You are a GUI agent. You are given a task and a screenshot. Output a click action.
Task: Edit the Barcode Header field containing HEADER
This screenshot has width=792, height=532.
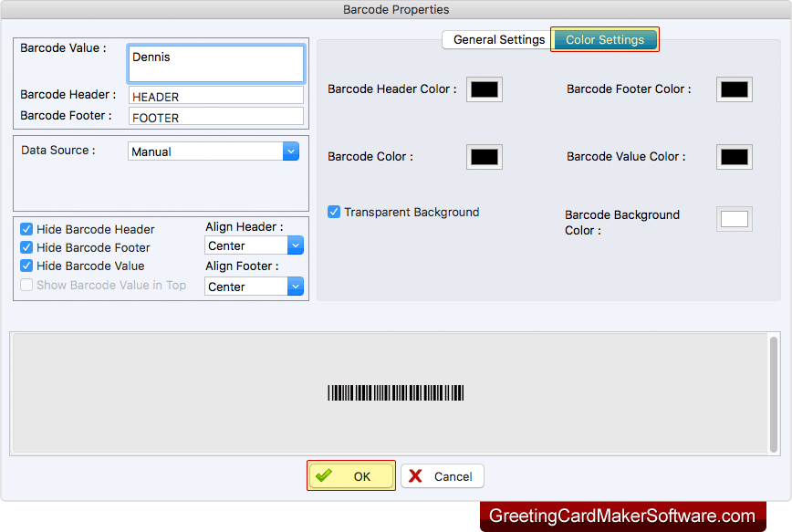215,96
